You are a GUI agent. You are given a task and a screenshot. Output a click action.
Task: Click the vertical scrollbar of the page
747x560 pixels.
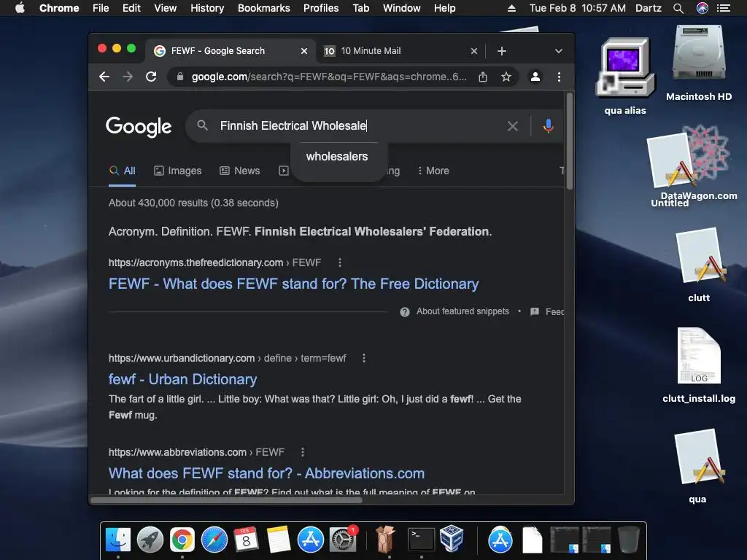click(569, 141)
